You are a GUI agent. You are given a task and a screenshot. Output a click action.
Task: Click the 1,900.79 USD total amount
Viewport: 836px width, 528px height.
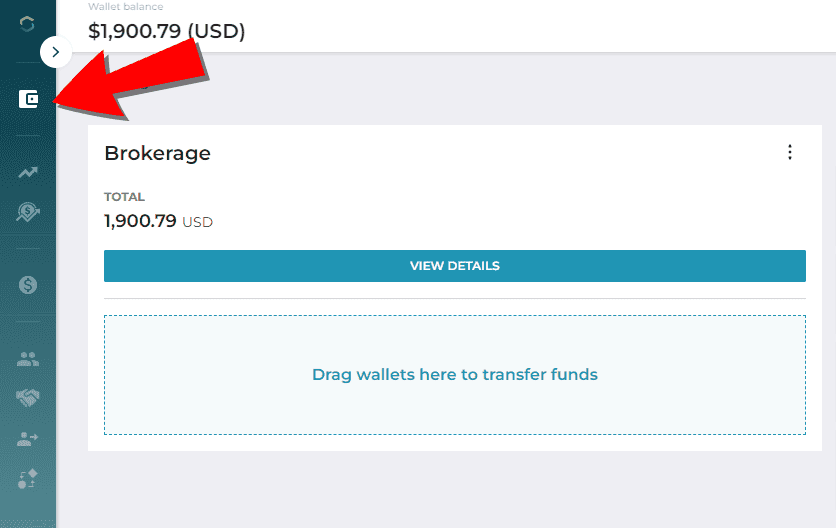[x=158, y=221]
